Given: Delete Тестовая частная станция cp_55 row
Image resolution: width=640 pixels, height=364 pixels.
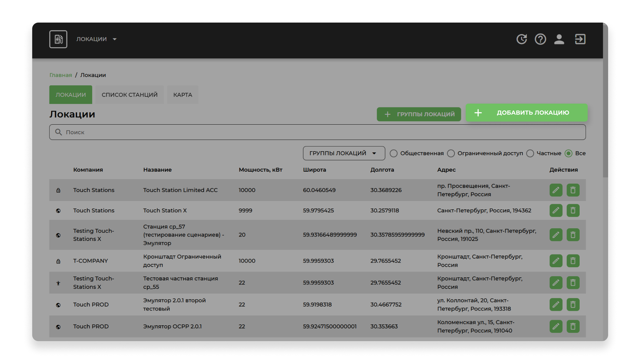Looking at the screenshot, I should pyautogui.click(x=573, y=283).
